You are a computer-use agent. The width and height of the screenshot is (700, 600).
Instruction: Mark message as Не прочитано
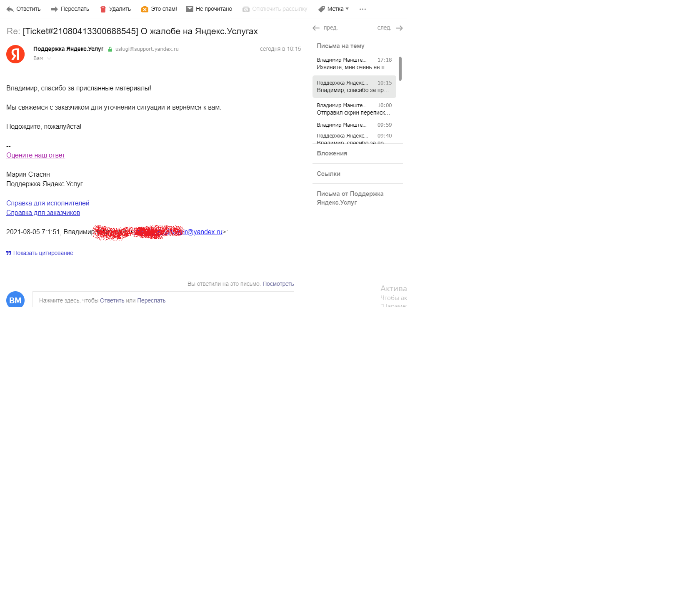click(214, 9)
